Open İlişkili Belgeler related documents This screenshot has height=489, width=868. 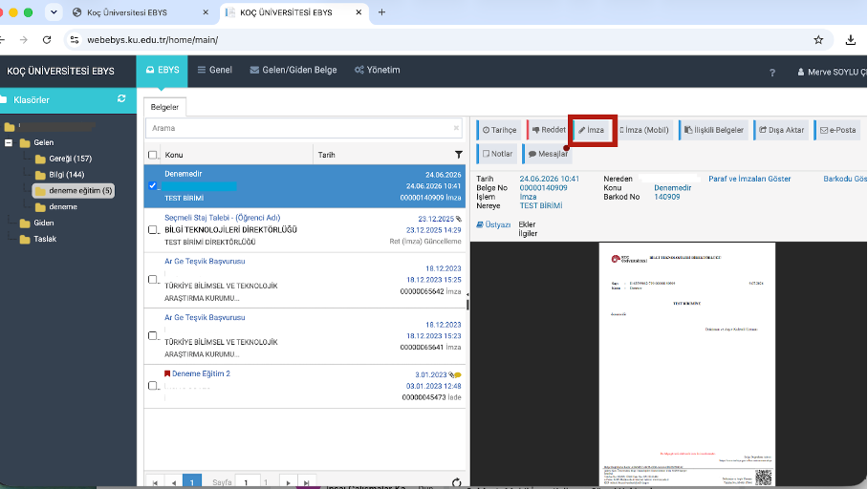pyautogui.click(x=713, y=130)
